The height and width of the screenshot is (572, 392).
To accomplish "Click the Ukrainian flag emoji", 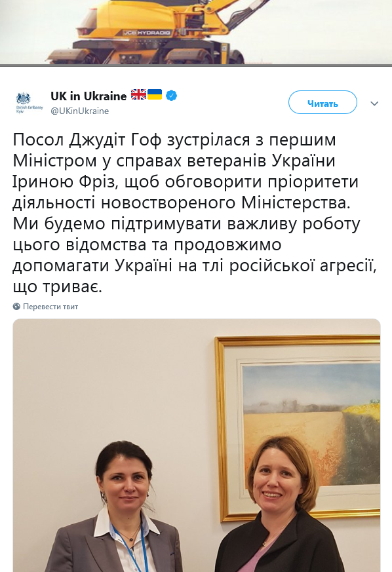I will click(x=155, y=94).
